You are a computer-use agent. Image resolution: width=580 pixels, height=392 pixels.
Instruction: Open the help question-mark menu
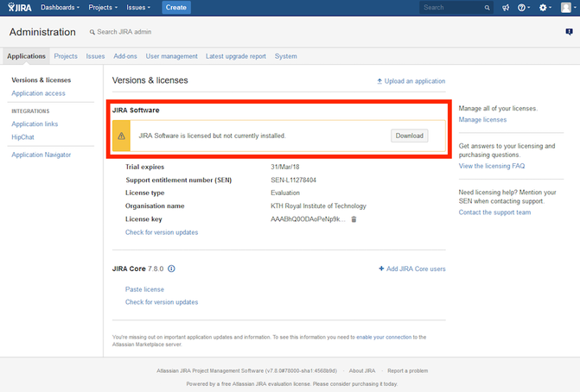523,8
